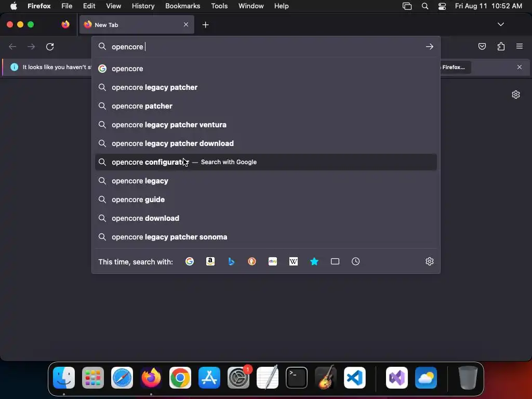Open the View menu
The width and height of the screenshot is (532, 399).
pyautogui.click(x=113, y=6)
